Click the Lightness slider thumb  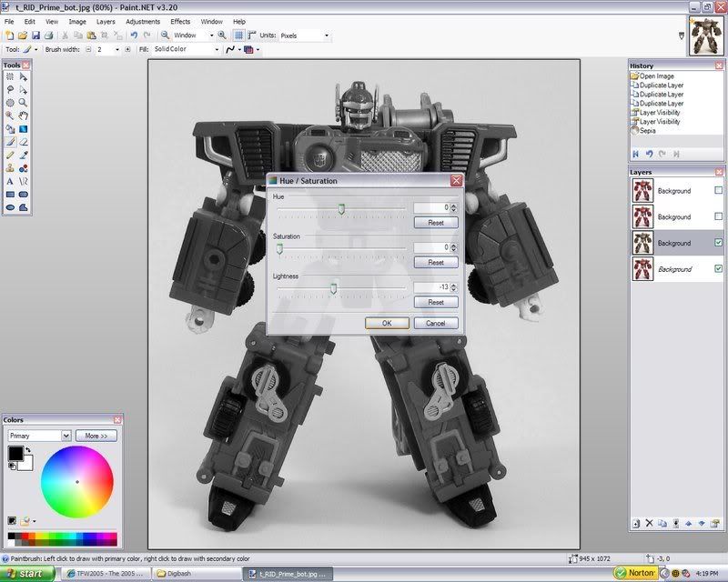pyautogui.click(x=333, y=288)
